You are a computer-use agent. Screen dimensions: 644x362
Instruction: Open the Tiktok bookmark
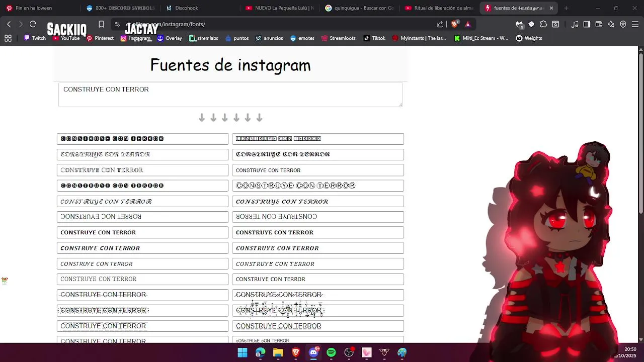point(375,38)
